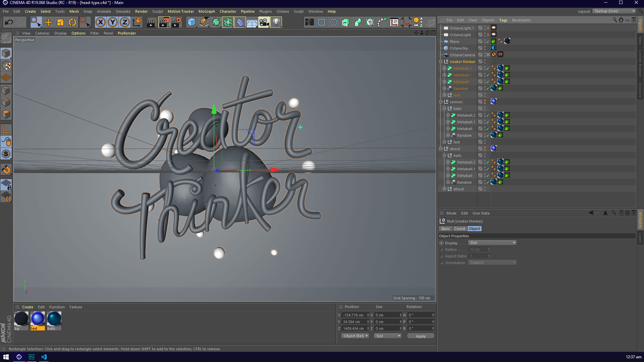This screenshot has height=362, width=644.
Task: Open the Edit Render Settings icon
Action: [x=176, y=22]
